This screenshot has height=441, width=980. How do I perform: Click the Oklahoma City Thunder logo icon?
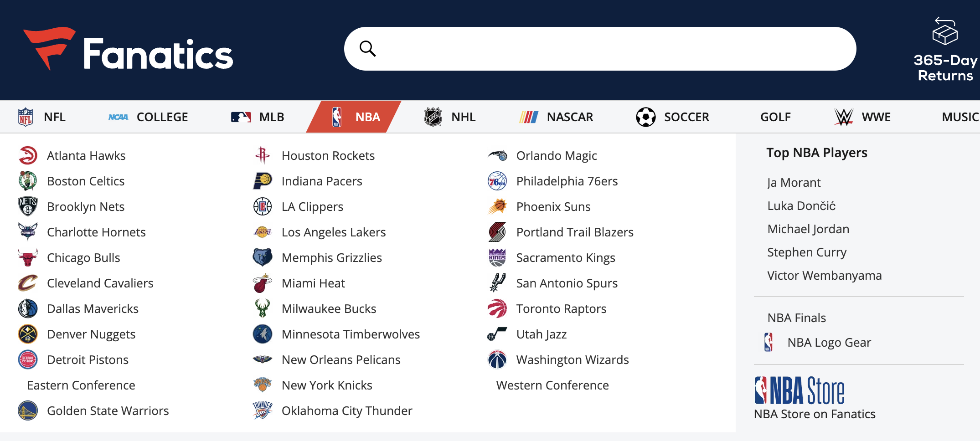pos(263,410)
